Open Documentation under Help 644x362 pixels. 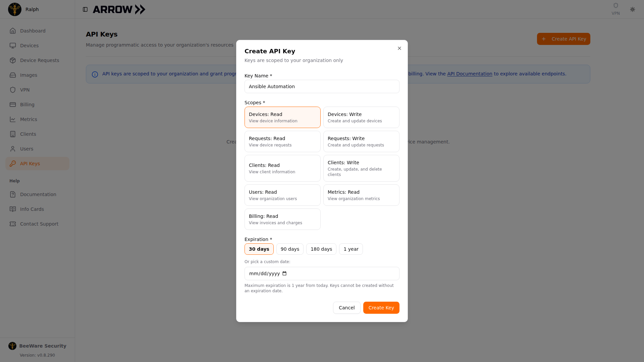click(x=37, y=194)
